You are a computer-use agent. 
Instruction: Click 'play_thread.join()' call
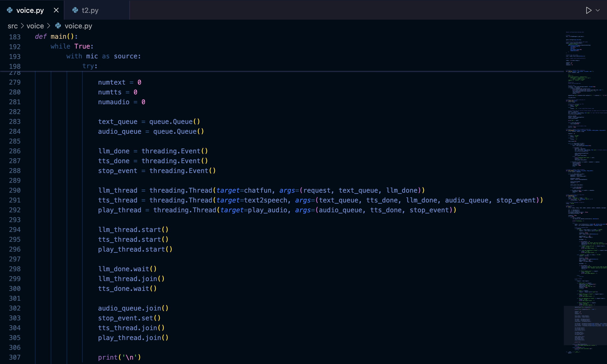pyautogui.click(x=133, y=338)
